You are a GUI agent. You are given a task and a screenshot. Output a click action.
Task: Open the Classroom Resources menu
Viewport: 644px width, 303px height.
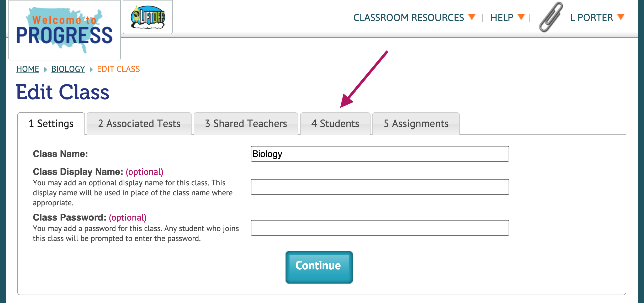pyautogui.click(x=409, y=18)
